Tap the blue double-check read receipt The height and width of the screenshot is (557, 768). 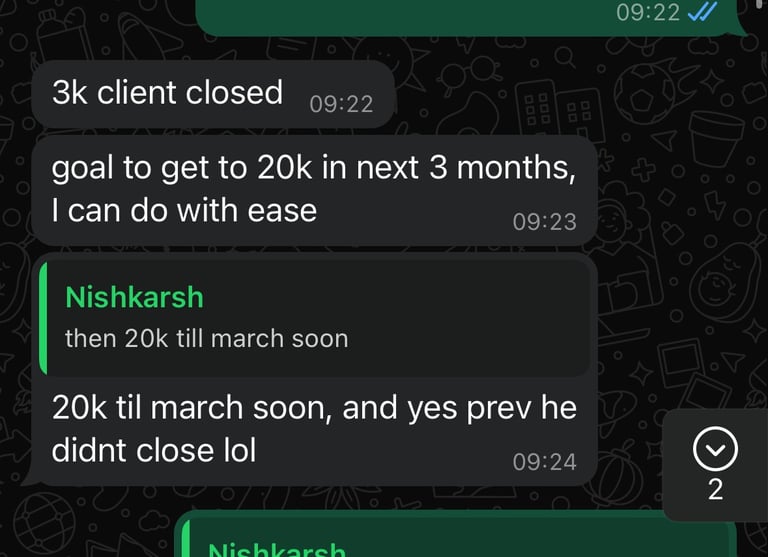click(703, 12)
